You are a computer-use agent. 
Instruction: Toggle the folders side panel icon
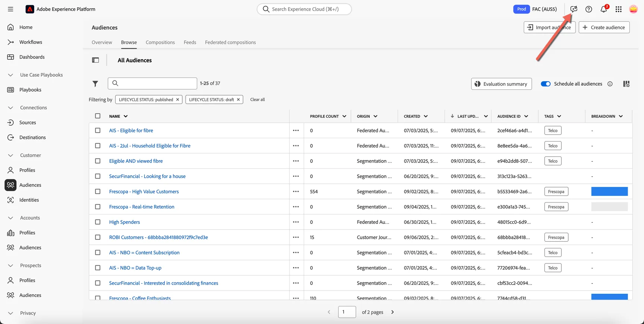95,60
